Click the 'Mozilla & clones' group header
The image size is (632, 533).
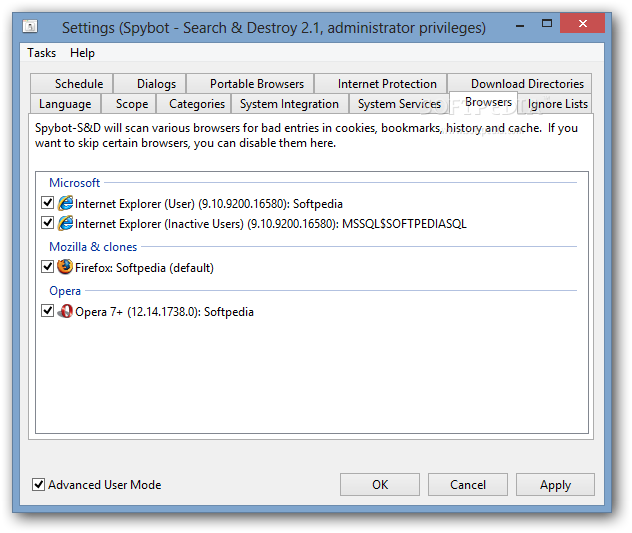pyautogui.click(x=93, y=247)
